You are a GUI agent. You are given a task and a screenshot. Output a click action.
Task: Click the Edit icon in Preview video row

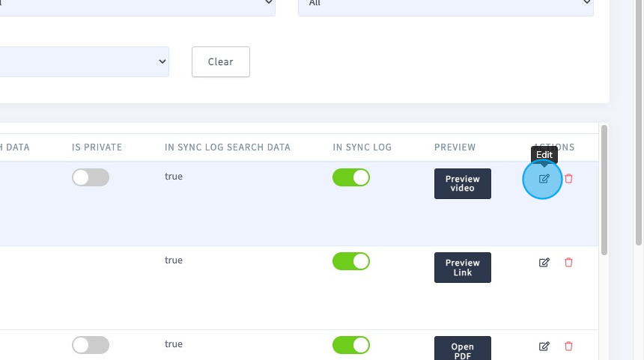[544, 179]
